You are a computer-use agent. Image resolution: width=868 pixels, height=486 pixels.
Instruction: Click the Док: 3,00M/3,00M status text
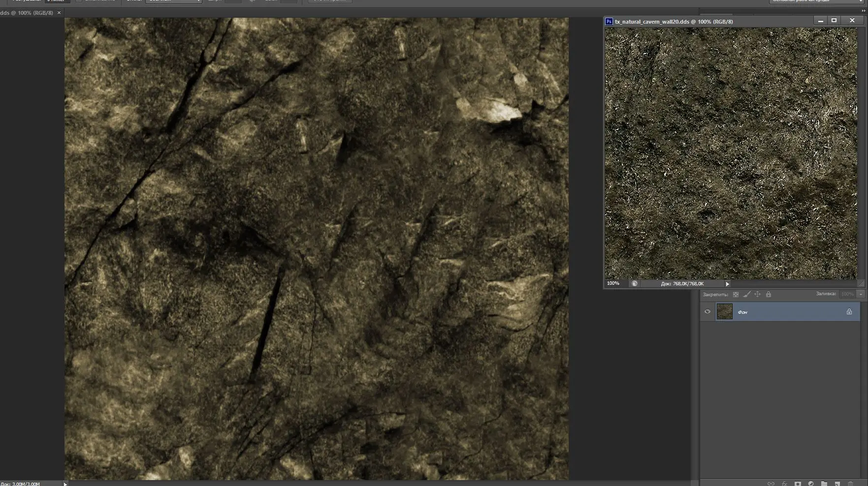pos(20,484)
